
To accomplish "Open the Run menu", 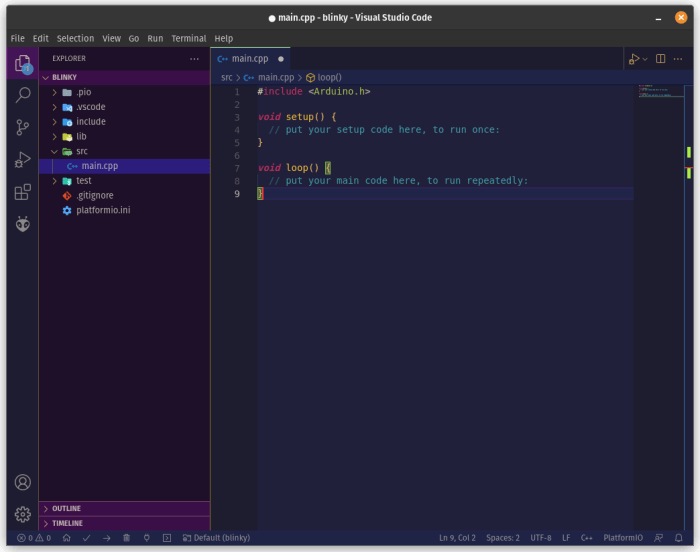I will [x=155, y=38].
